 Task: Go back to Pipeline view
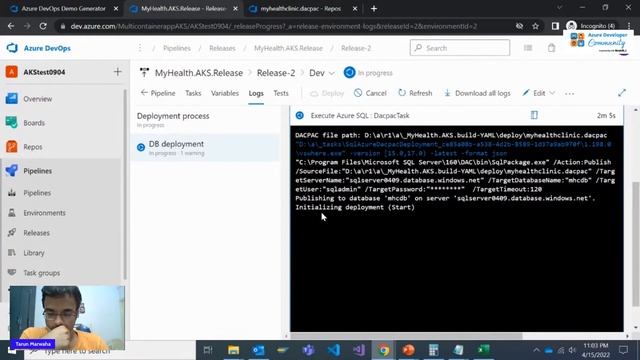tap(158, 93)
